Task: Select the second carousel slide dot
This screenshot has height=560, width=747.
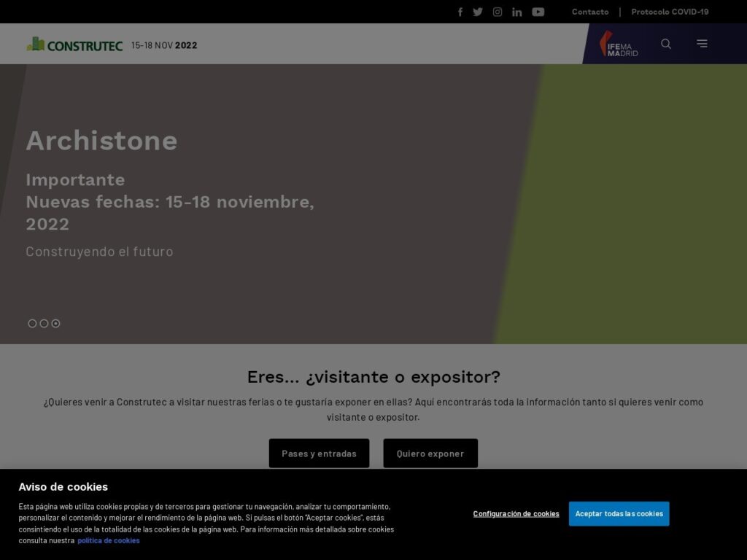Action: click(44, 323)
